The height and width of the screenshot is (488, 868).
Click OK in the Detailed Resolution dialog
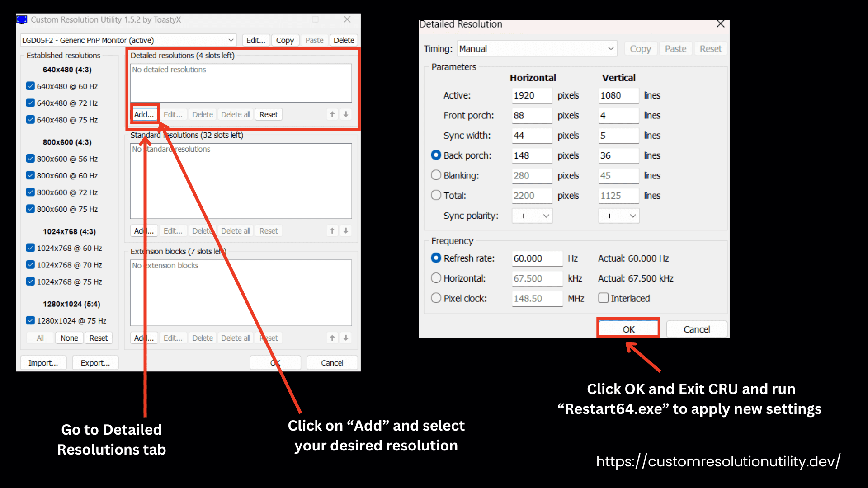tap(628, 329)
